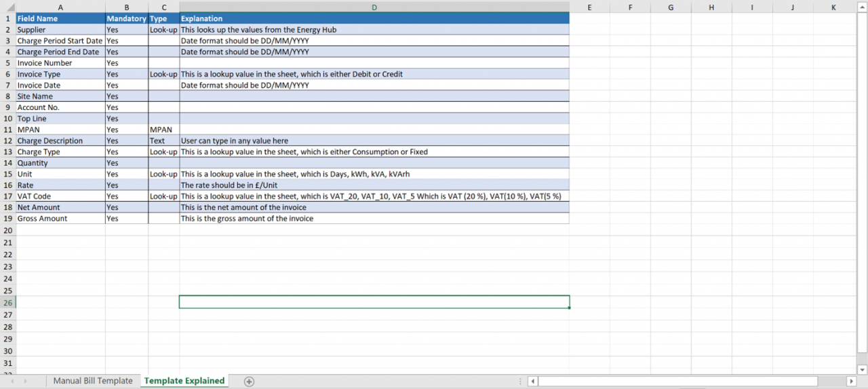
Task: Switch to the Manual Bill Template tab
Action: [x=93, y=381]
